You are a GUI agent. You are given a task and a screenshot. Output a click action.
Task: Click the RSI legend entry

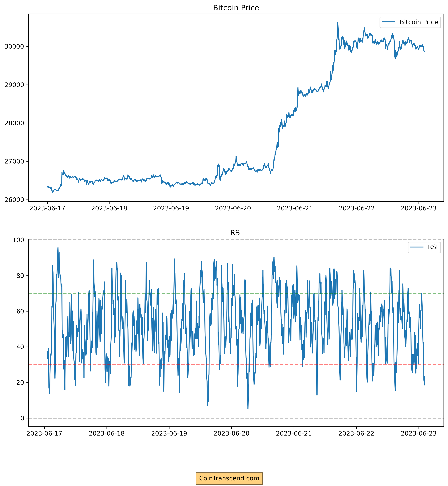(x=433, y=247)
